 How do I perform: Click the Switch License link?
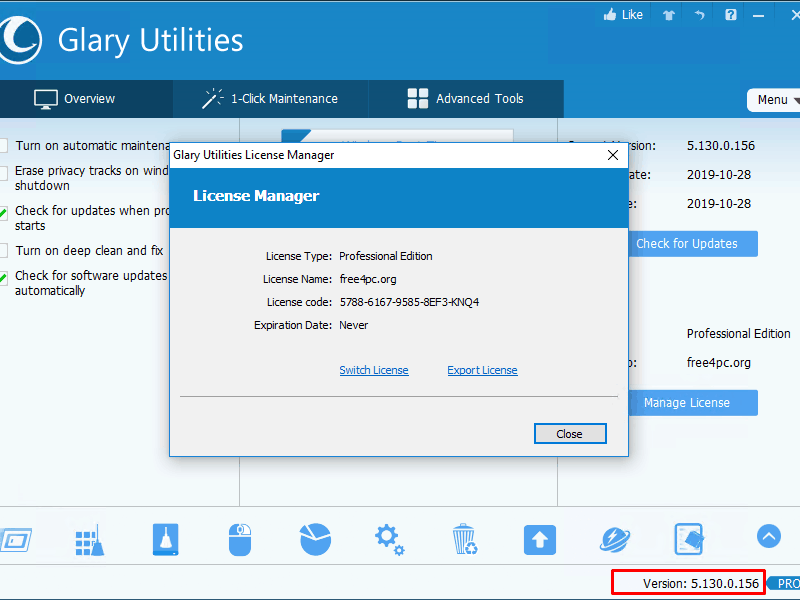point(374,370)
